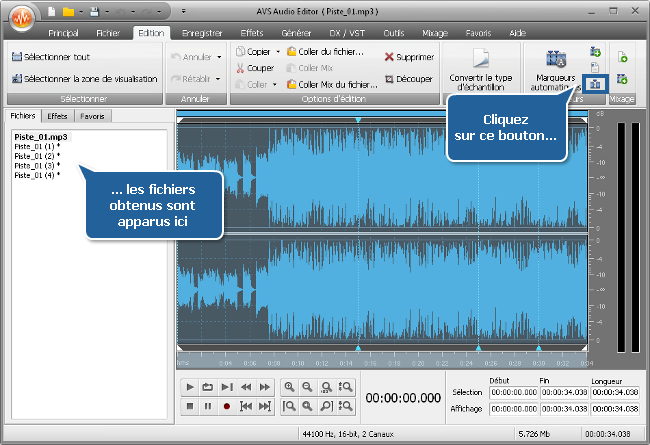
Task: Select Piste_01.mp3 in the file list
Action: (41, 137)
